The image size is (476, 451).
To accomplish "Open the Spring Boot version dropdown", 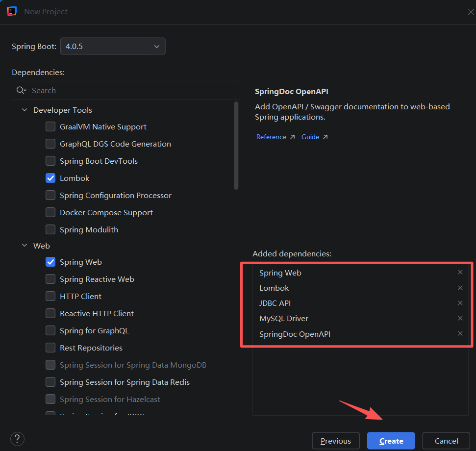I will [x=113, y=46].
